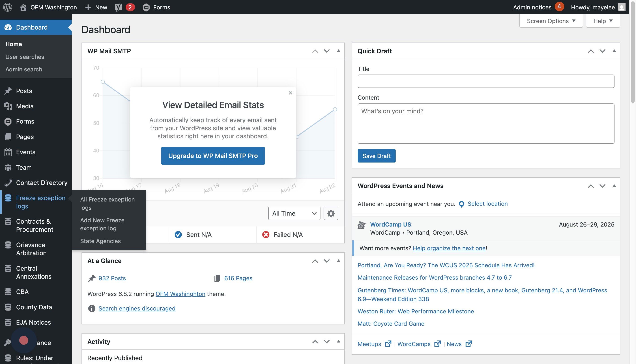
Task: Open the All Time dropdown
Action: 294,213
